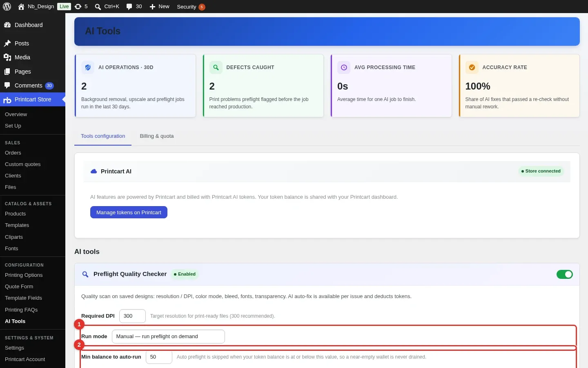588x368 pixels.
Task: Open Printcart Account page
Action: pyautogui.click(x=25, y=359)
